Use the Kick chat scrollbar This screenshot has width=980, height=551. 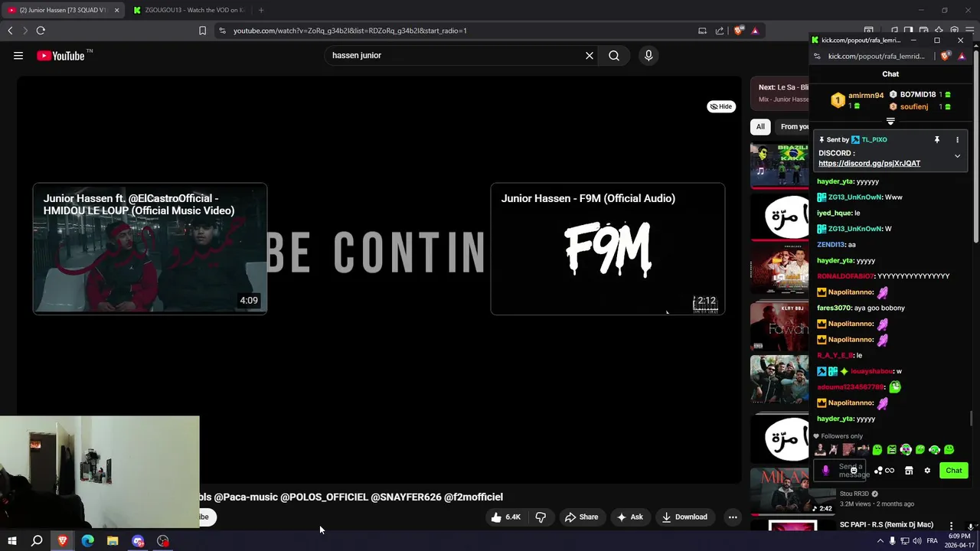click(x=972, y=418)
